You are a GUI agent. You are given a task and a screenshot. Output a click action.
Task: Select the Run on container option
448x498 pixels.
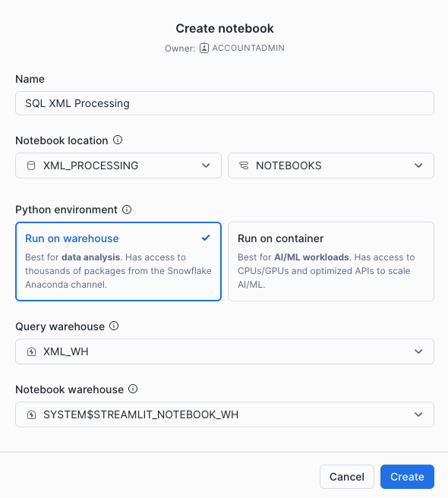(x=331, y=261)
